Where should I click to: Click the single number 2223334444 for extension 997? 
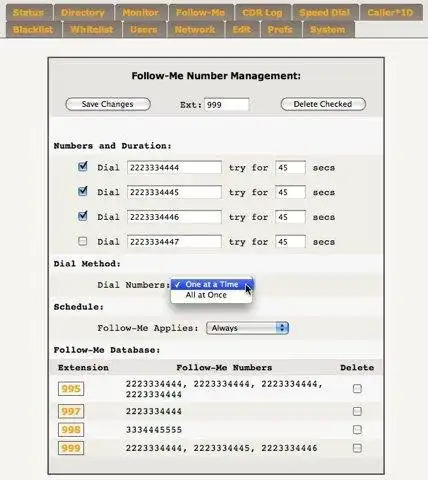154,411
